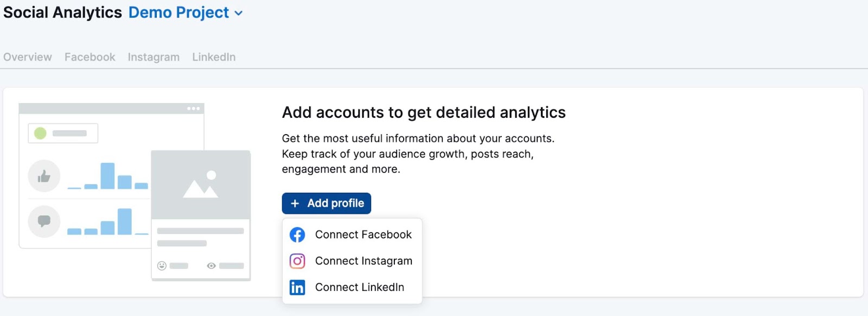Screen dimensions: 868x316
Task: Select Connect LinkedIn from the menu
Action: (x=360, y=287)
